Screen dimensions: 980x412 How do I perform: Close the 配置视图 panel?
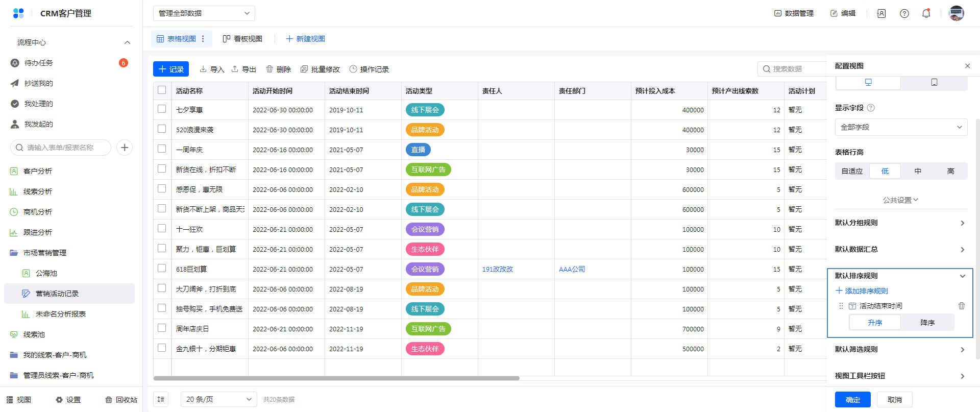[967, 66]
